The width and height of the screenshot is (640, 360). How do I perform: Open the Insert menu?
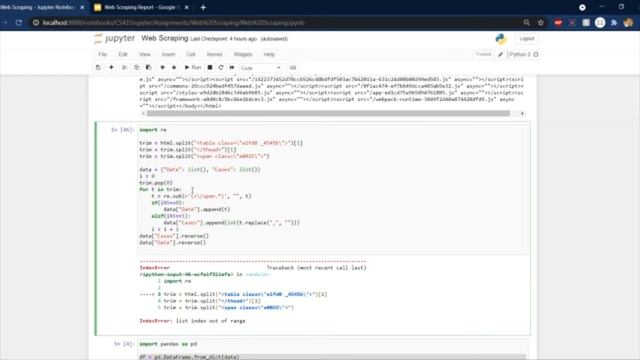pyautogui.click(x=168, y=54)
